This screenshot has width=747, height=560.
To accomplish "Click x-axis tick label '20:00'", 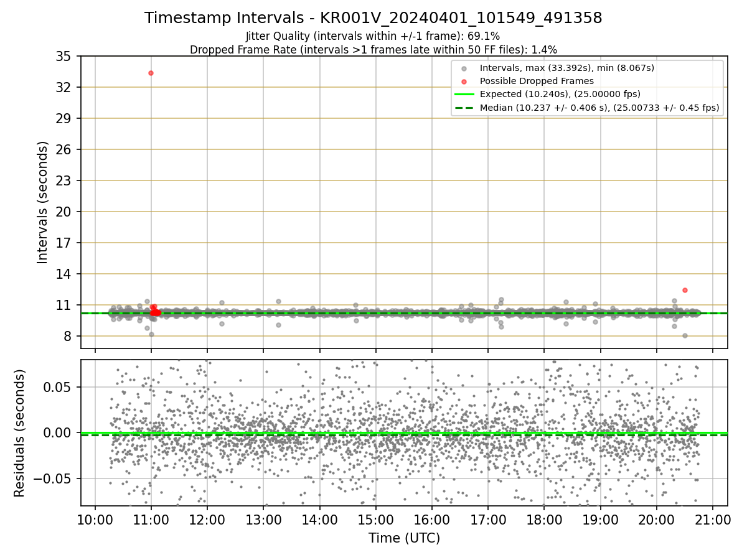I will 657,520.
